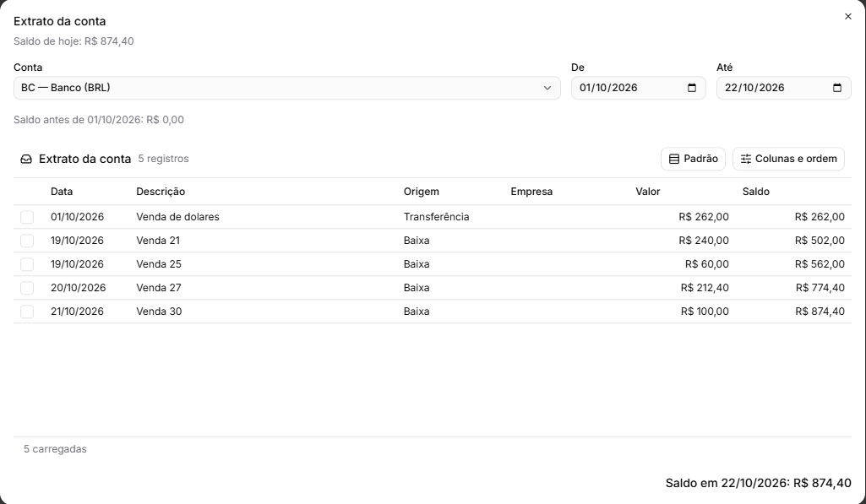Click the running balance R$ 562,00
Screen dimensions: 866x504
tap(820, 264)
